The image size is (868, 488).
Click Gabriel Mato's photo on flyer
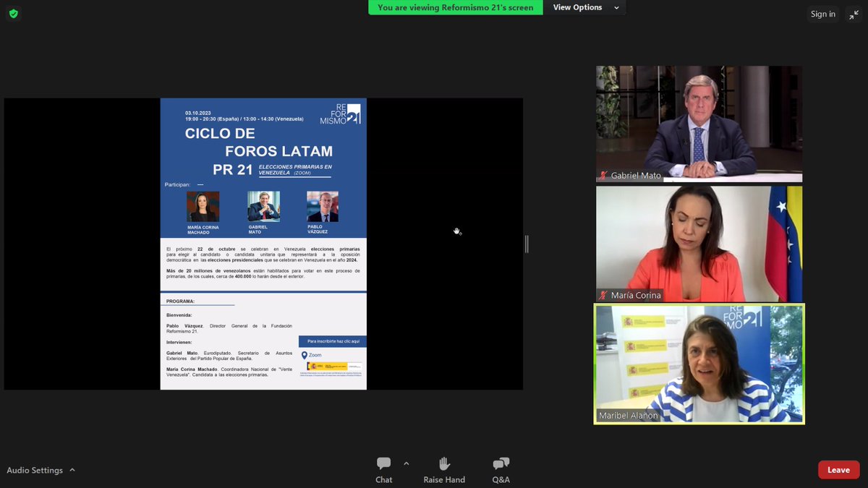(263, 207)
